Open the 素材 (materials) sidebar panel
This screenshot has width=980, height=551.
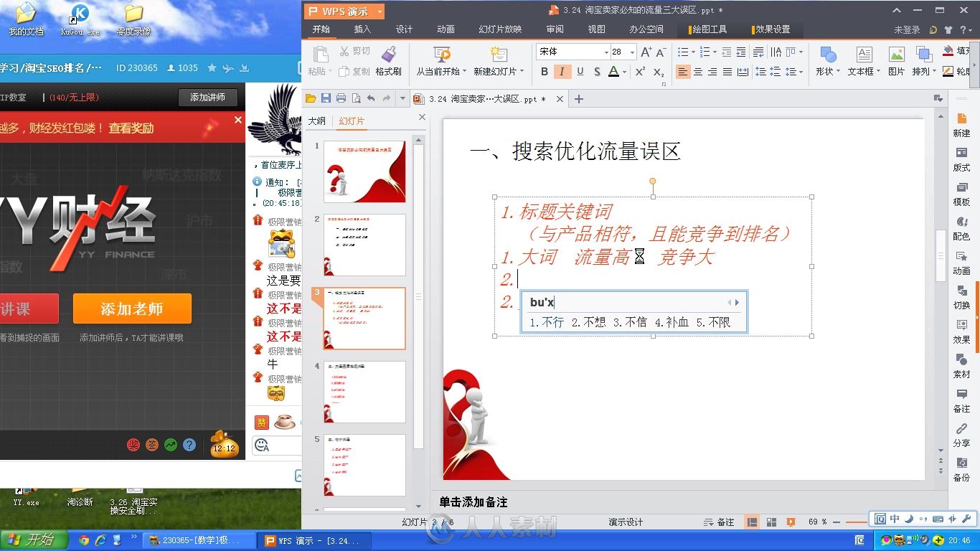(961, 366)
